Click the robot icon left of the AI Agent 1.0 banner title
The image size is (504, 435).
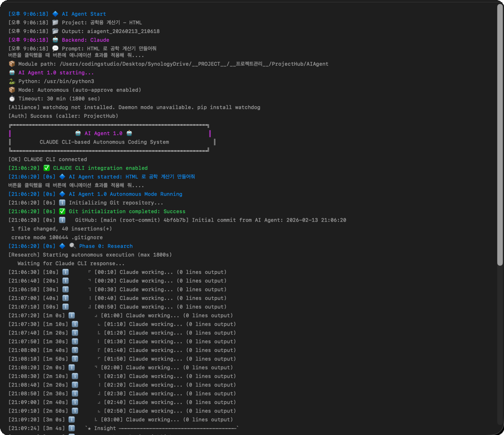[78, 133]
